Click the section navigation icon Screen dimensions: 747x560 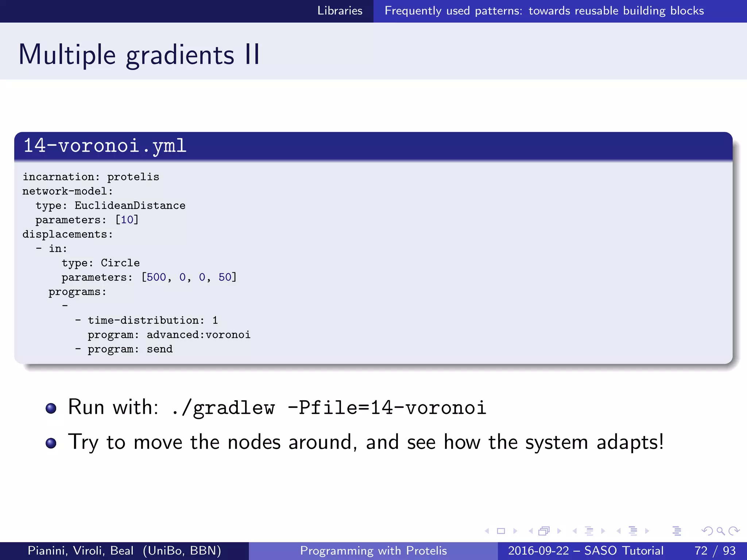point(633,531)
